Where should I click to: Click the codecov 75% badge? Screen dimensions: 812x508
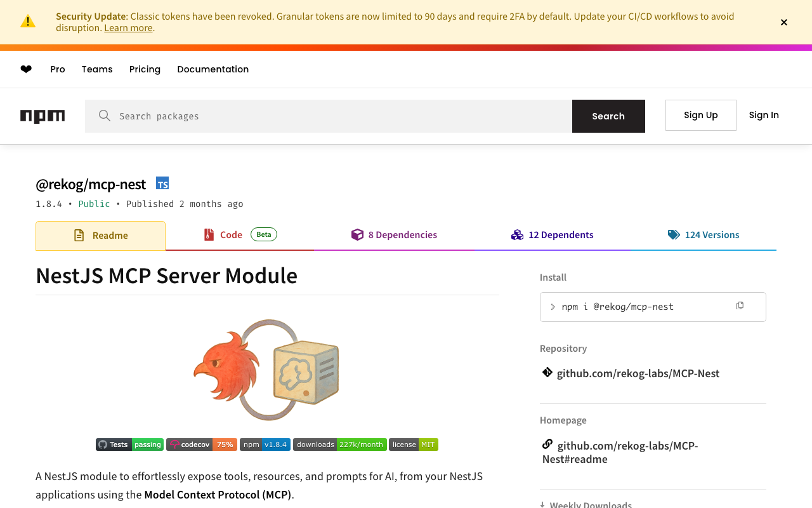(202, 444)
